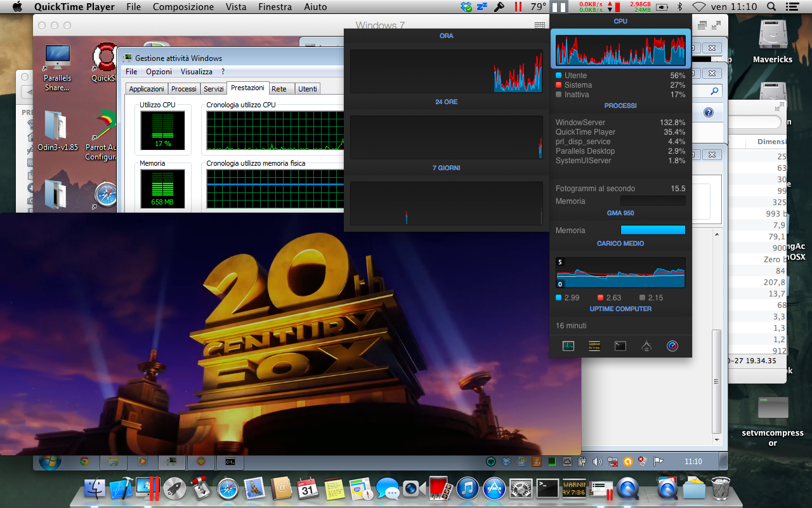Open the Aiuto menu

tap(315, 7)
